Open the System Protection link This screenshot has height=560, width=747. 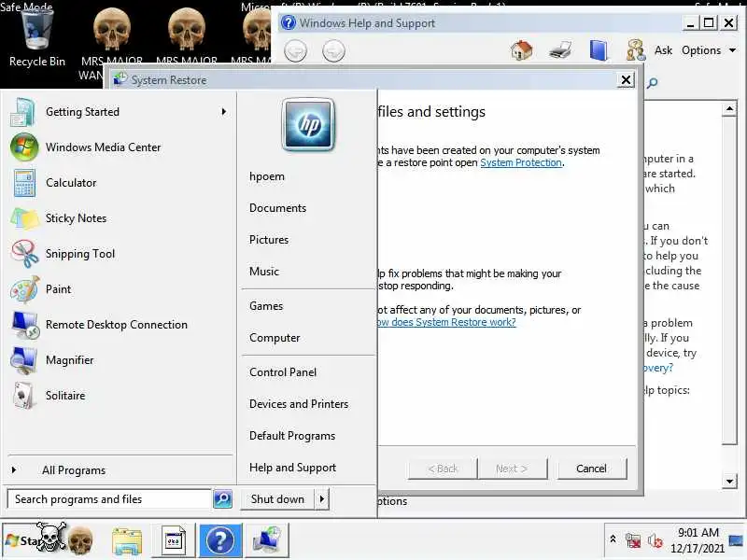click(521, 162)
